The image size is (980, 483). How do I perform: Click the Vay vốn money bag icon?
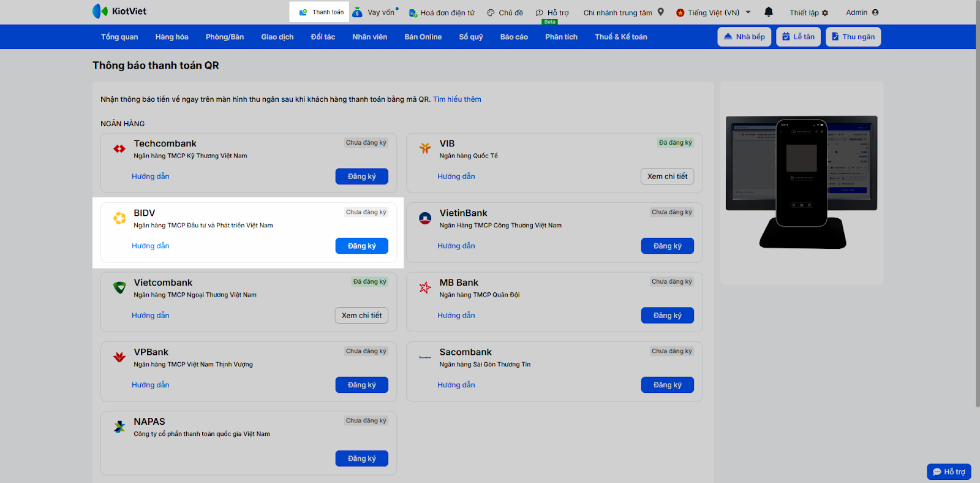coord(357,12)
